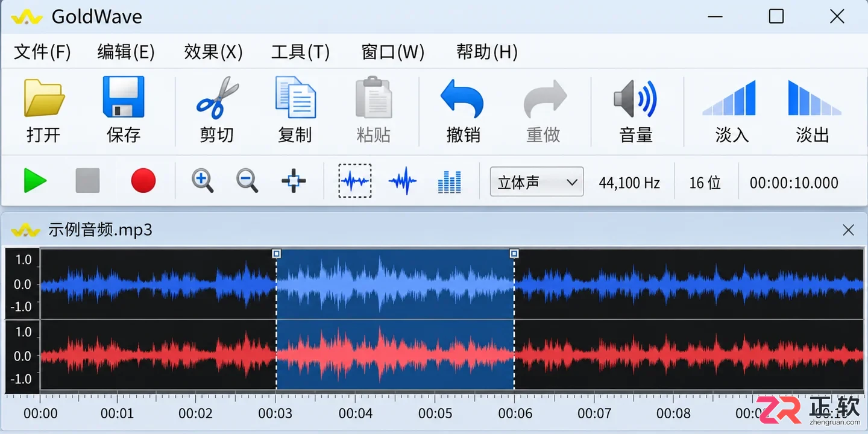This screenshot has height=434, width=868.
Task: Start playback with green play button
Action: [35, 181]
